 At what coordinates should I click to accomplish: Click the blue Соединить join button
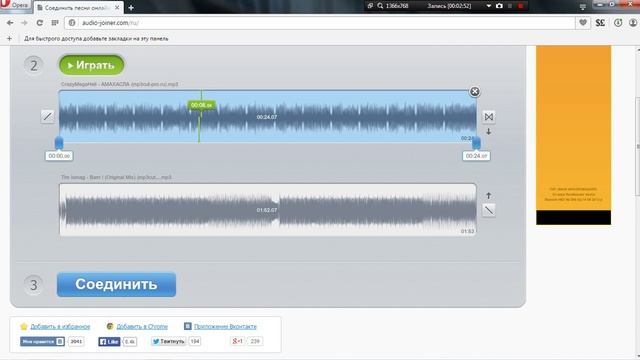point(116,284)
